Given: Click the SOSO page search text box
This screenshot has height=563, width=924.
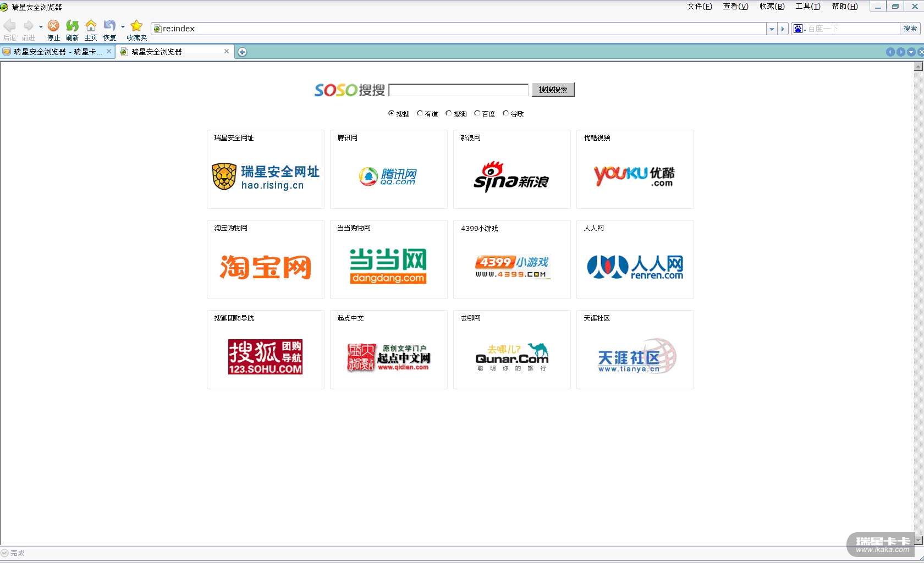Looking at the screenshot, I should click(x=459, y=90).
